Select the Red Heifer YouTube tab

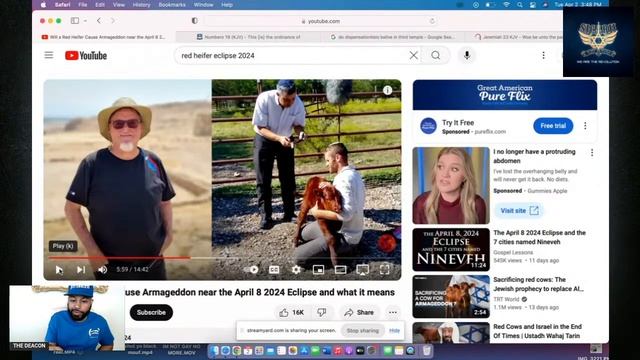[104, 37]
